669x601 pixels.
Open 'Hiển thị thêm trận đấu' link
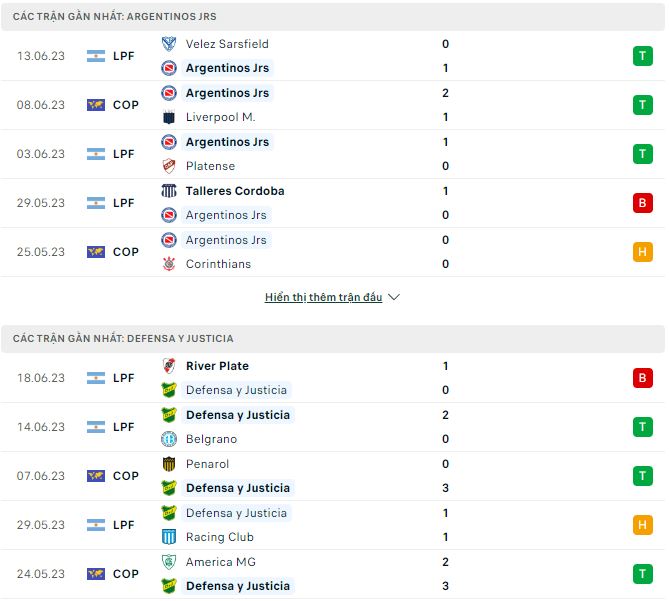pos(323,297)
